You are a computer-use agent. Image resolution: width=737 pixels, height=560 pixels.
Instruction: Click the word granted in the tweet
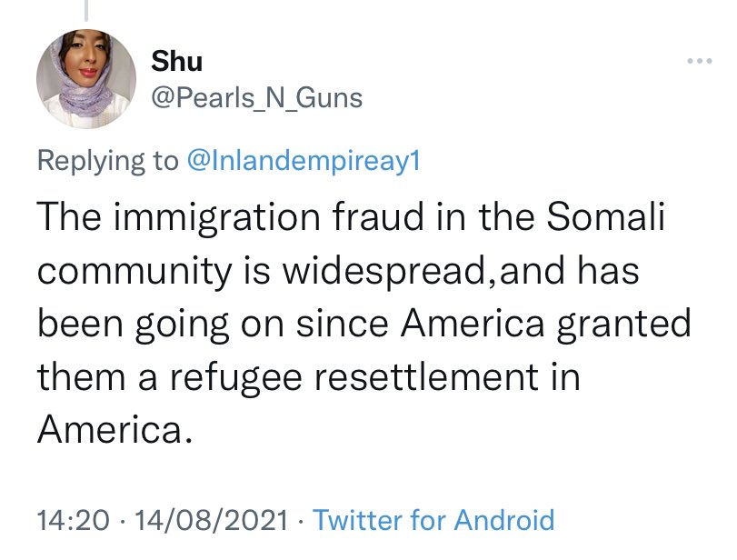click(x=623, y=325)
